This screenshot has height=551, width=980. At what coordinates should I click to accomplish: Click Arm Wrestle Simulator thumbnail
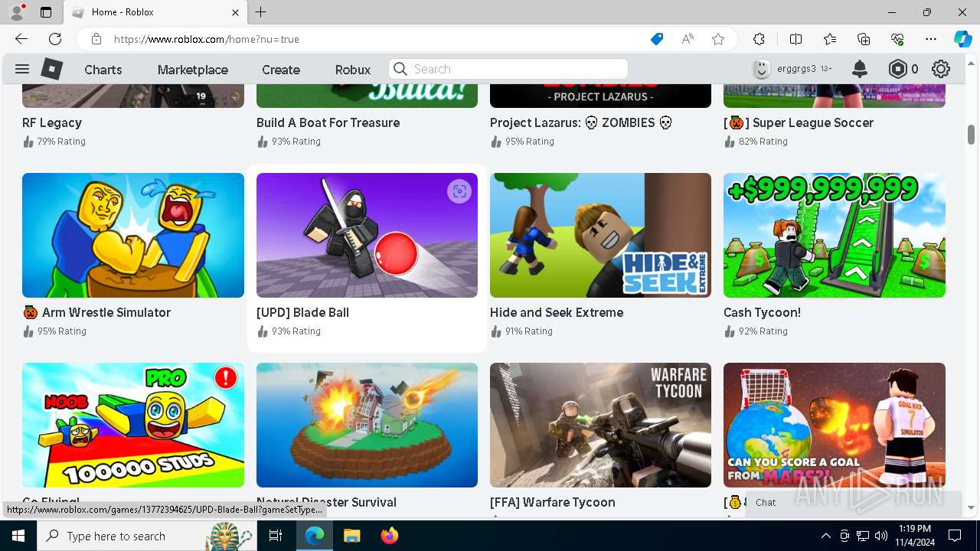click(x=133, y=235)
